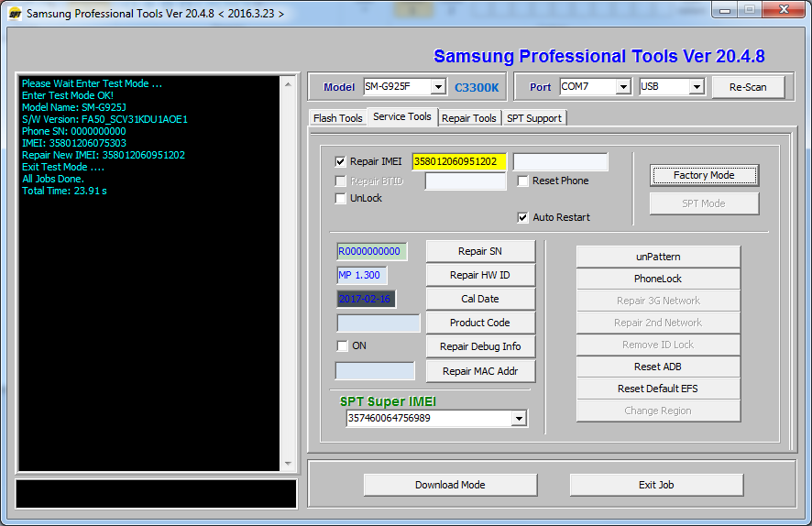
Task: Click the serial number field R0000000000
Action: 371,252
